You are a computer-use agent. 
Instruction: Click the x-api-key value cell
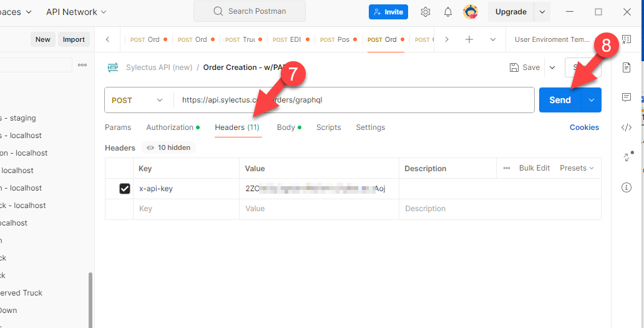click(319, 189)
